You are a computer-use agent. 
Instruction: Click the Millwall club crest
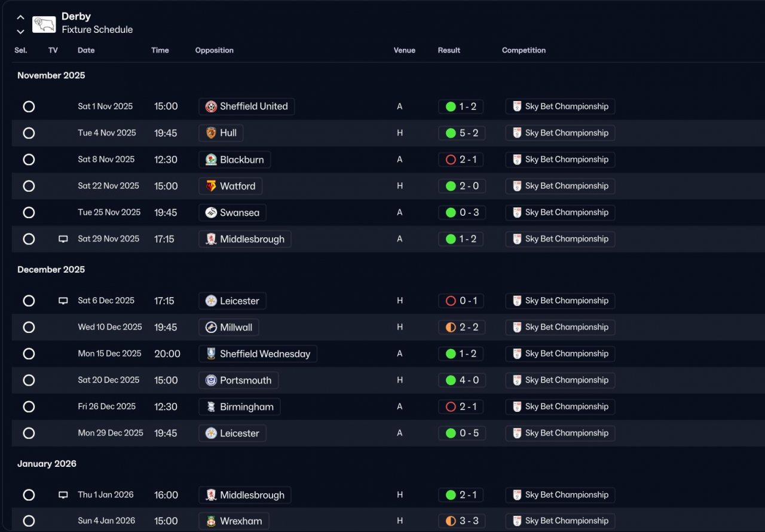pos(211,328)
